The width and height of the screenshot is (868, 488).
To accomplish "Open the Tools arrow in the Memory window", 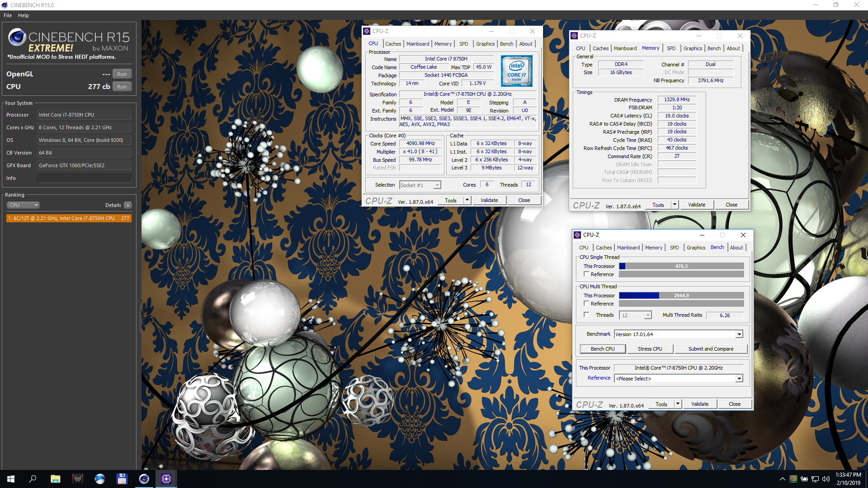I will (x=675, y=205).
